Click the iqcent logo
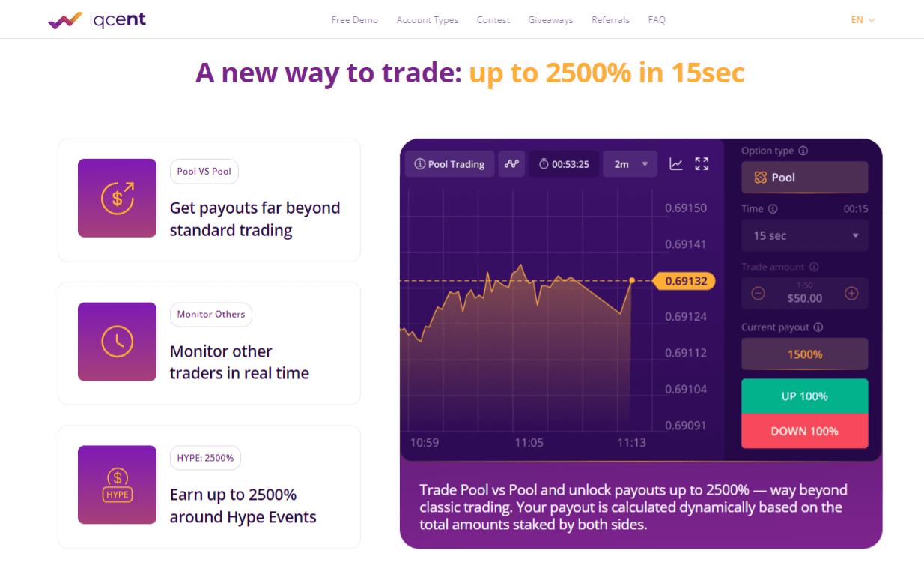924x565 pixels. [x=97, y=20]
